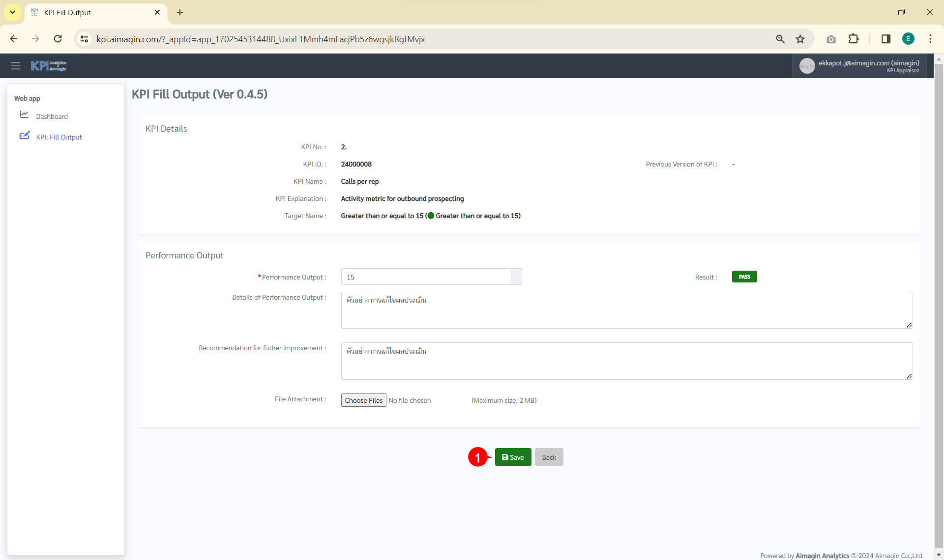Click the user avatar in header
Viewport: 944px width, 560px height.
tap(807, 66)
